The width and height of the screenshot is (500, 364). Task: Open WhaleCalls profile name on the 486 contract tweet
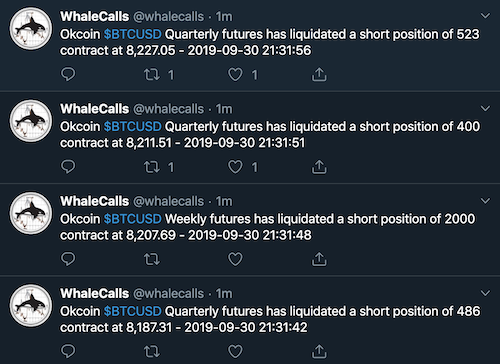click(x=95, y=293)
